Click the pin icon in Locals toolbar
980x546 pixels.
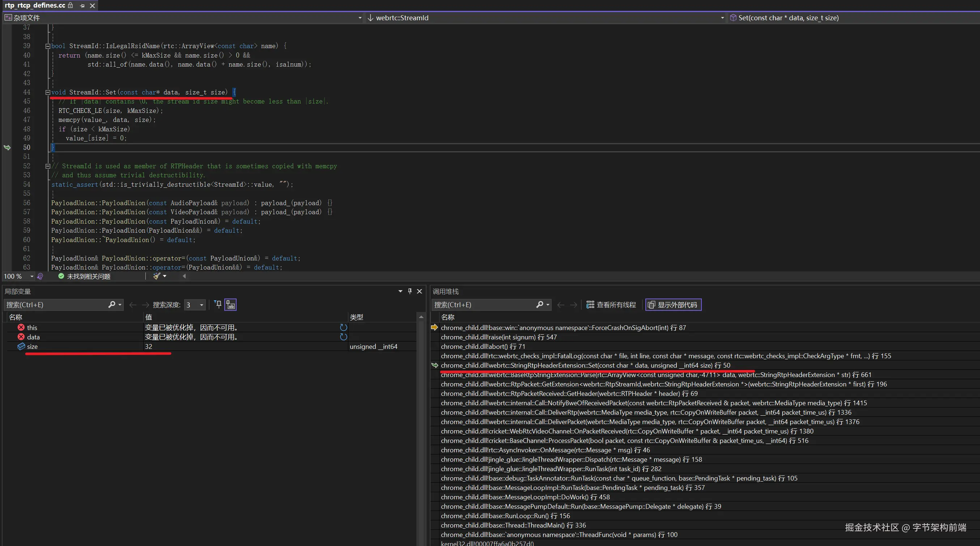click(218, 304)
